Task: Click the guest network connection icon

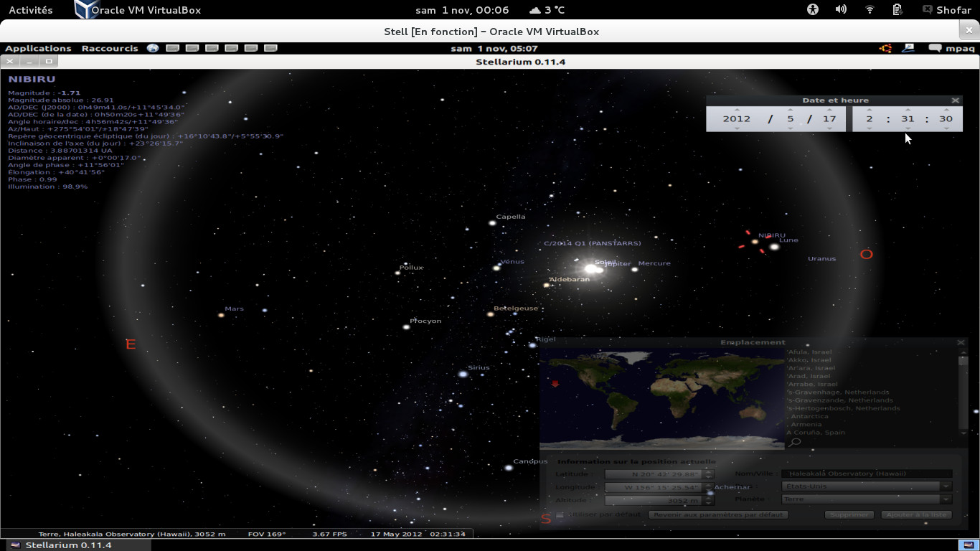Action: (908, 49)
